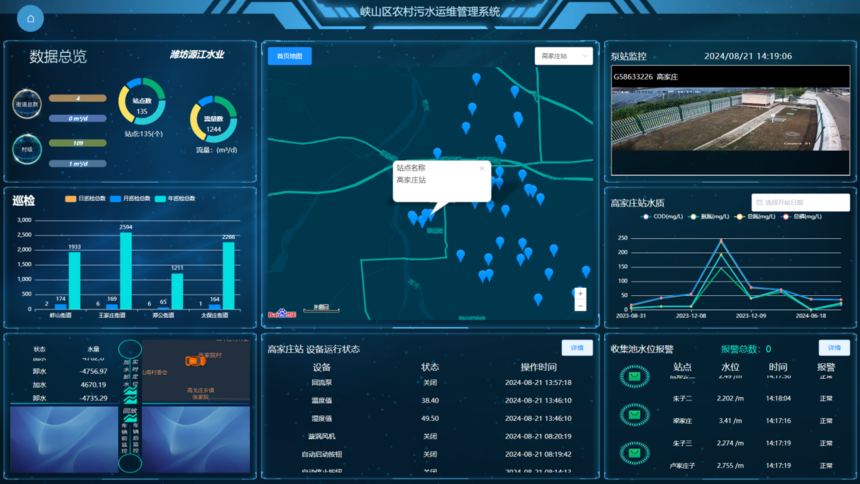Open the 高家庄站 station dropdown
The image size is (860, 484).
[563, 57]
